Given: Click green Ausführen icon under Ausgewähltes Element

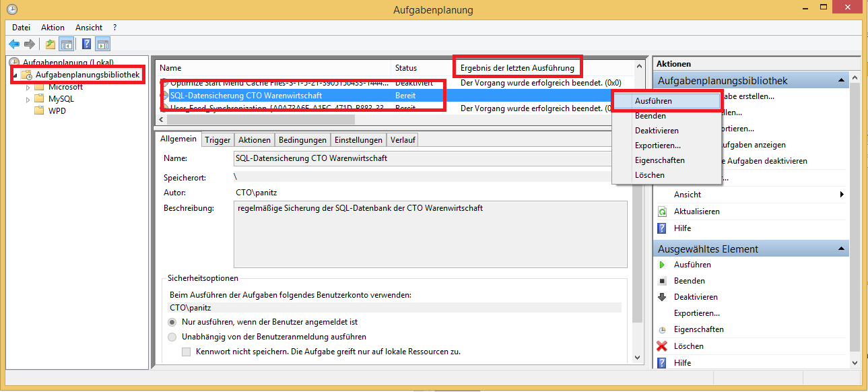Looking at the screenshot, I should click(662, 265).
